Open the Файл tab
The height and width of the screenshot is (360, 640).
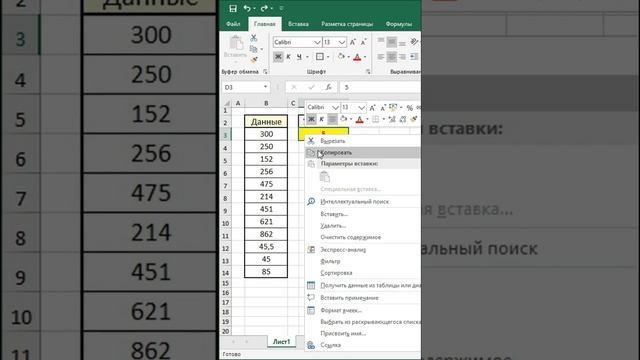[233, 24]
